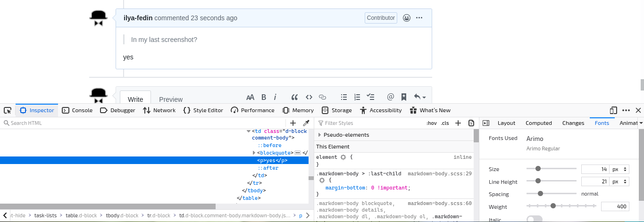
Task: Pick an element with the inspector picker icon
Action: click(8, 110)
